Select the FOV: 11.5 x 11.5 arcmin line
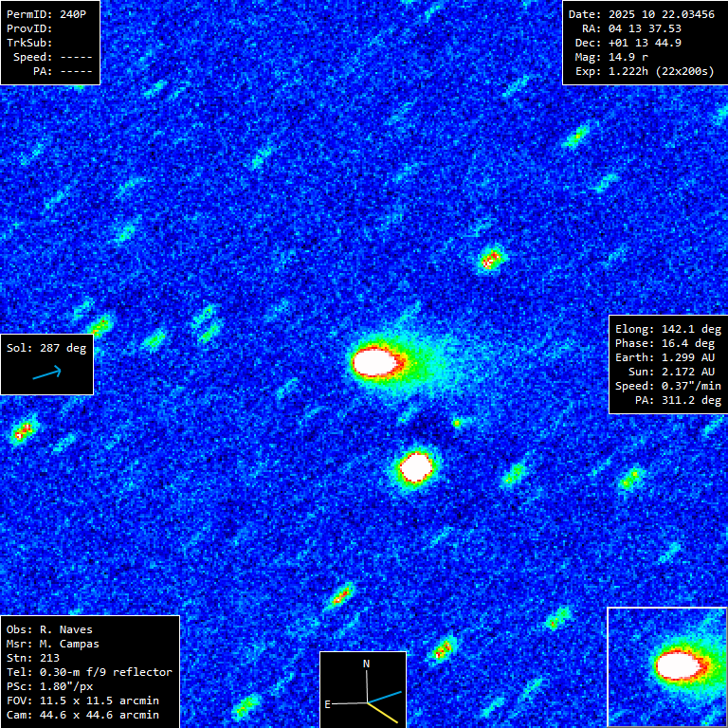The image size is (728, 728). tap(82, 701)
